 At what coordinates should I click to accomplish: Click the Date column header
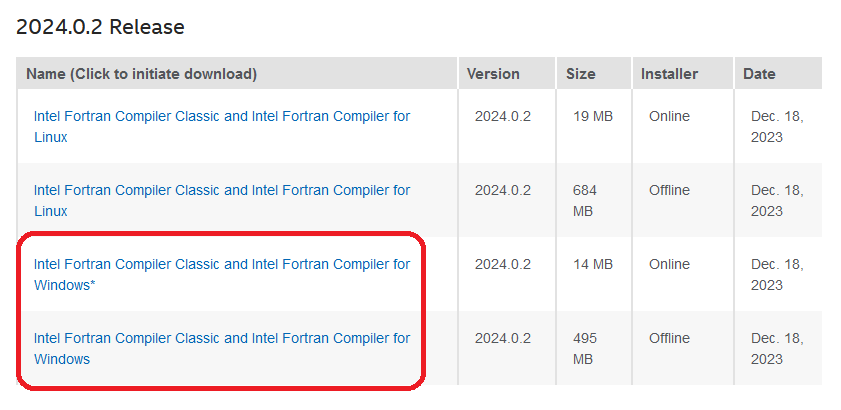pos(759,74)
